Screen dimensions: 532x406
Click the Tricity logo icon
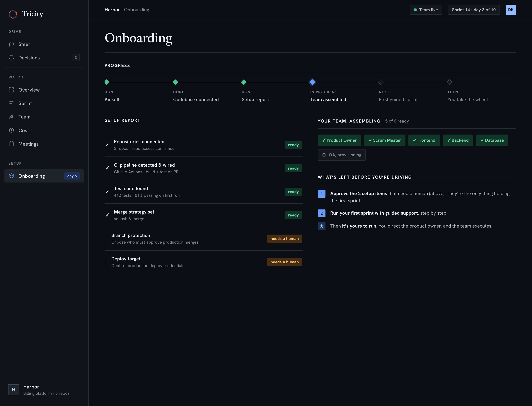[x=13, y=14]
